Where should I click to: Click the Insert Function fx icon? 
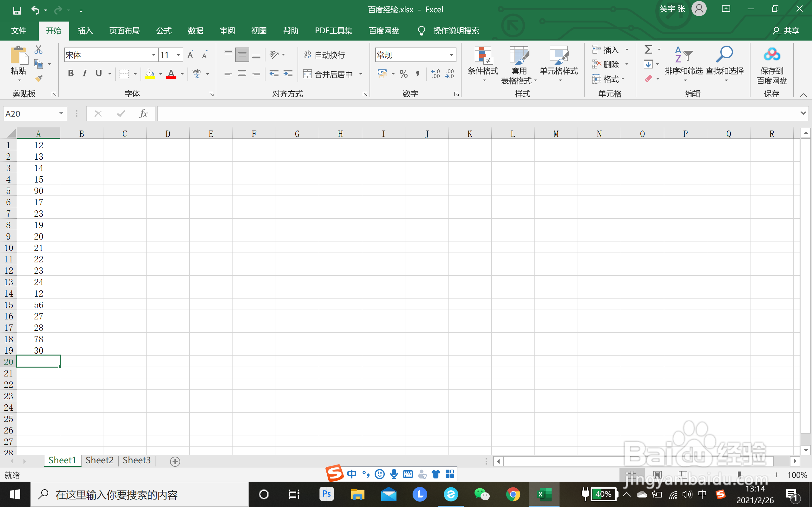(143, 114)
